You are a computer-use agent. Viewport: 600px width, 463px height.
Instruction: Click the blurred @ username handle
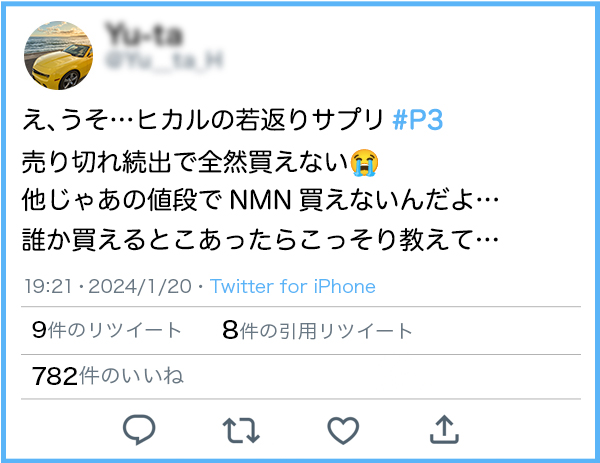coord(164,61)
